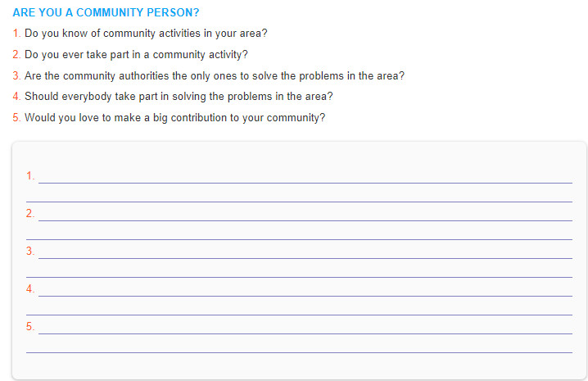Click the orange number 3 in the answer box

(x=30, y=251)
